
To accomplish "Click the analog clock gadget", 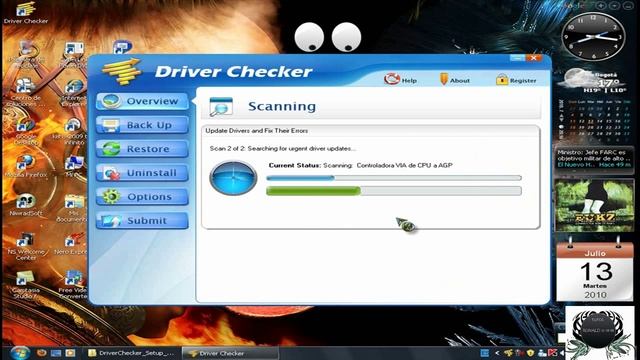I will (x=593, y=37).
